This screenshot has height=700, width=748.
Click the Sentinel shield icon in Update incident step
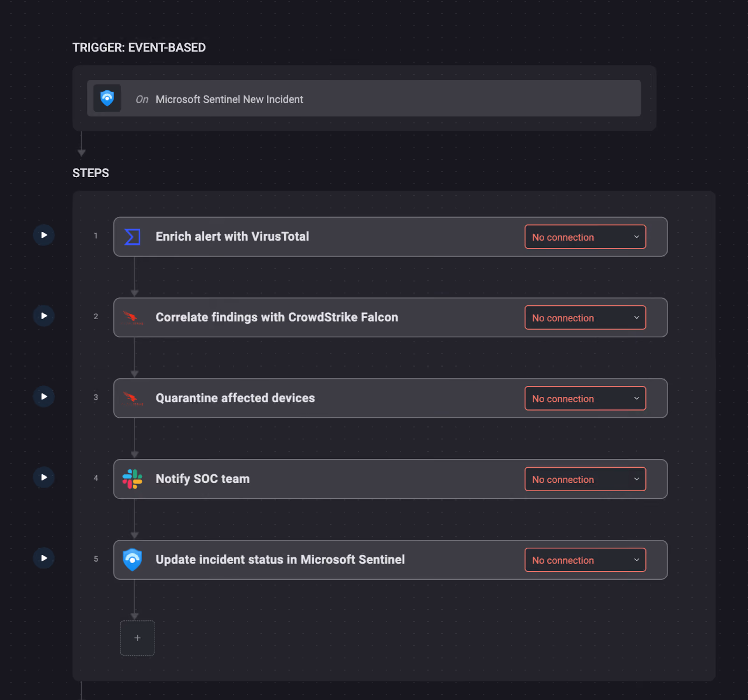click(132, 560)
